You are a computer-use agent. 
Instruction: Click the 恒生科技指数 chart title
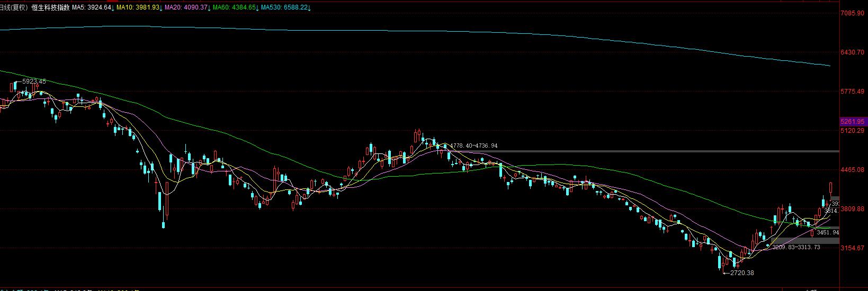point(51,7)
